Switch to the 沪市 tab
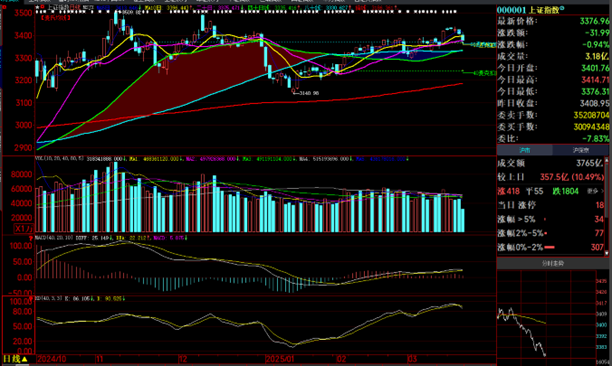 click(x=525, y=150)
